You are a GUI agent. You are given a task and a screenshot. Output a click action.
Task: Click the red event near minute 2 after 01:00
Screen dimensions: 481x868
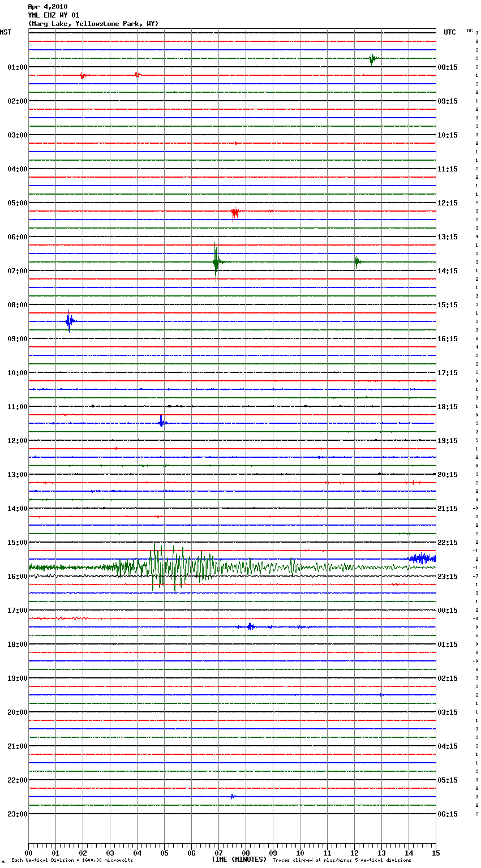(x=83, y=75)
